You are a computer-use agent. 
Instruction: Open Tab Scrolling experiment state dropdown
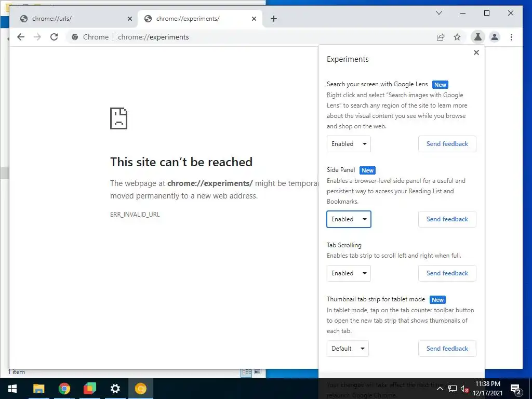click(349, 273)
